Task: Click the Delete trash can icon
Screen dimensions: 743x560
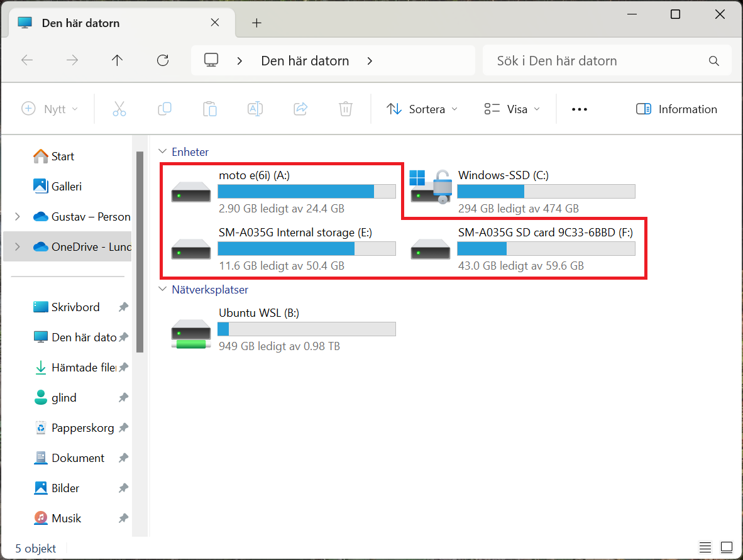Action: [x=345, y=109]
